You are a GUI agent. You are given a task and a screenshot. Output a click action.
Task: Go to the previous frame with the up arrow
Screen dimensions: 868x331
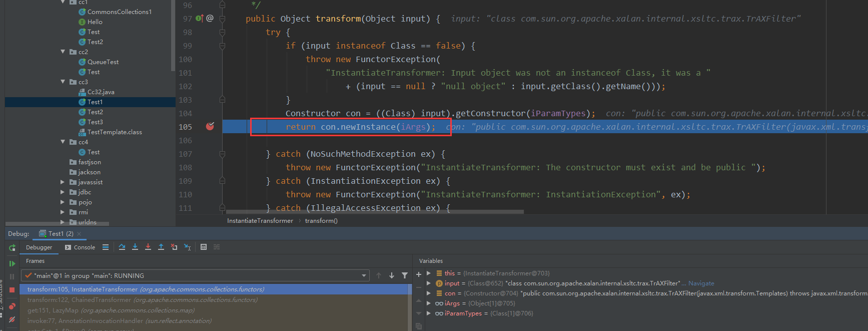pos(379,275)
